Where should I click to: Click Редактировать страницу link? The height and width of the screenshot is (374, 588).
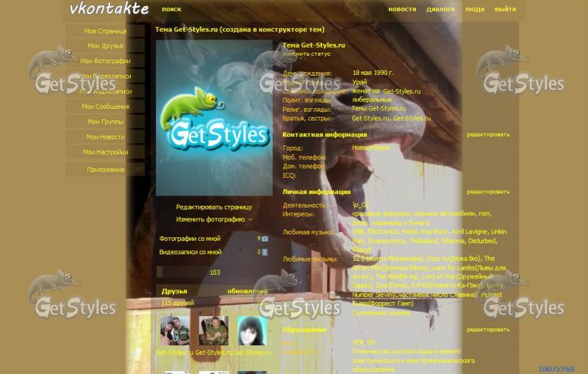214,207
